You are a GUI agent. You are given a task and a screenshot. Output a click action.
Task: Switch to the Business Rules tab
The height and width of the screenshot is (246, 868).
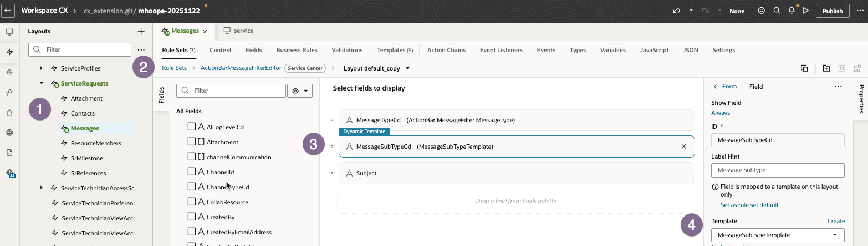pos(297,50)
